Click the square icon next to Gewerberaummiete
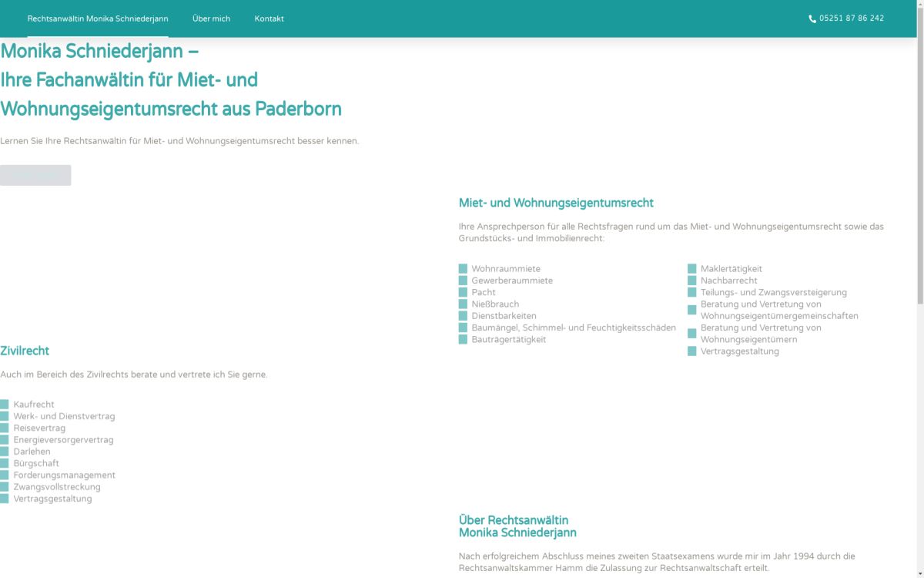The width and height of the screenshot is (924, 578). point(463,280)
